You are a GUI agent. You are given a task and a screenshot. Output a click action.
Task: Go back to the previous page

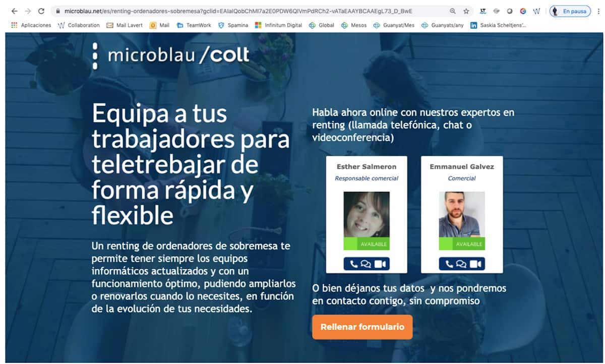pyautogui.click(x=14, y=11)
